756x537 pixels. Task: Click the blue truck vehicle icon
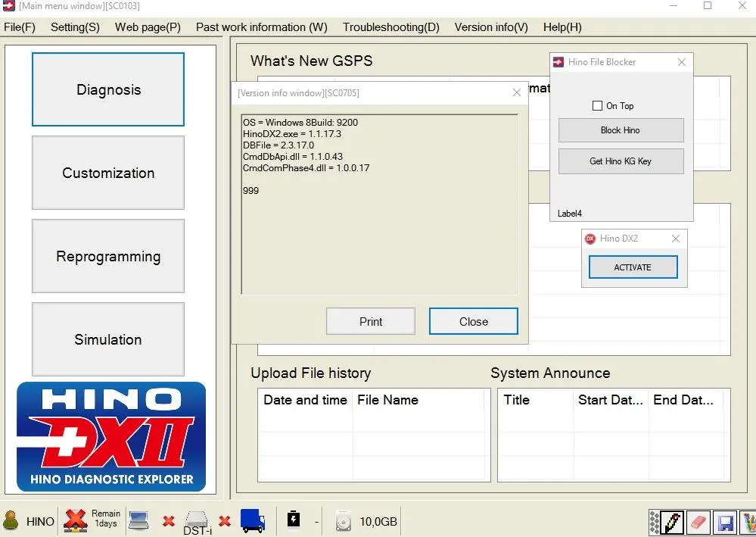coord(253,520)
